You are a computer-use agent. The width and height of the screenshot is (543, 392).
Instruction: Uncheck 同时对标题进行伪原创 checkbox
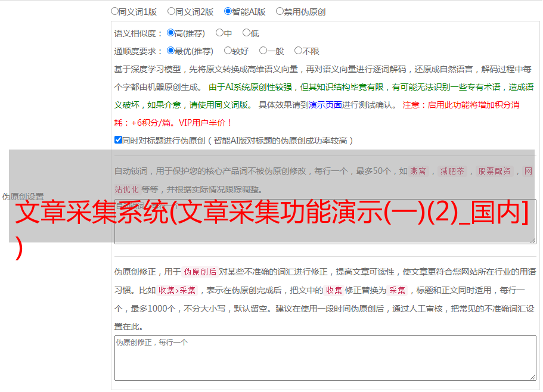(118, 140)
